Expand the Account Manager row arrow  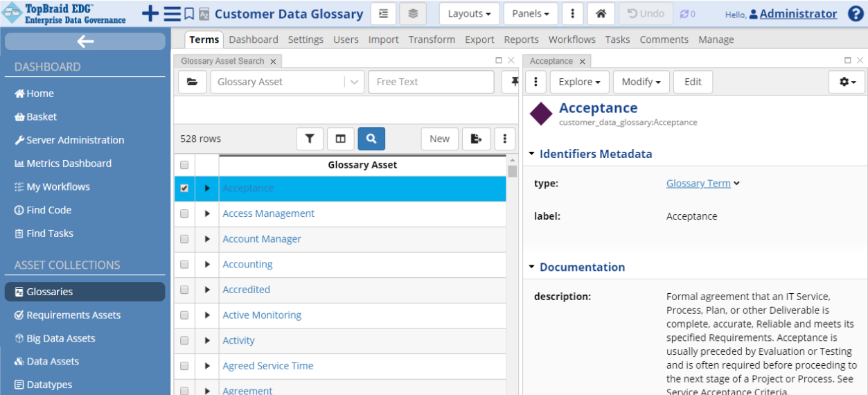[207, 239]
